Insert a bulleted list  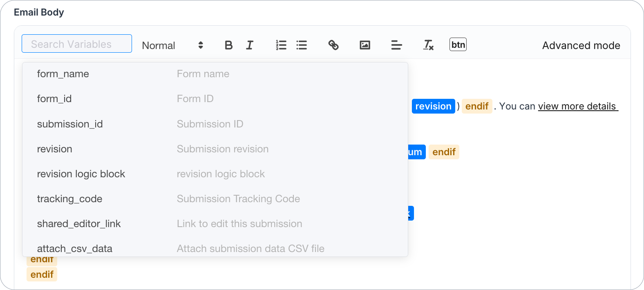coord(302,45)
